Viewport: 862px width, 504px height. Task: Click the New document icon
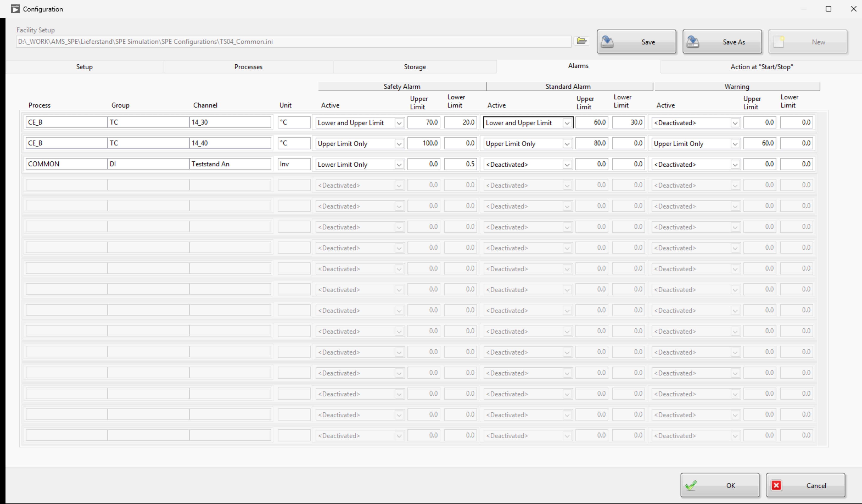[779, 42]
